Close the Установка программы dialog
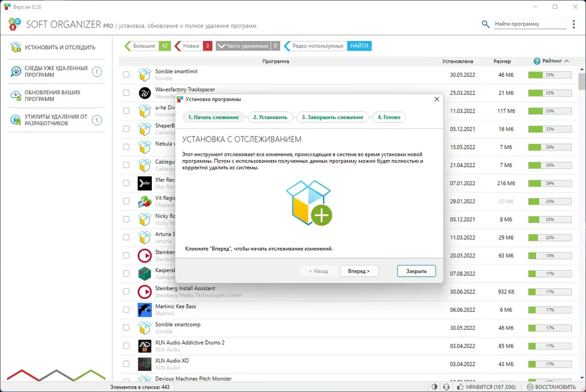Screen dimensions: 586x392 click(437, 100)
